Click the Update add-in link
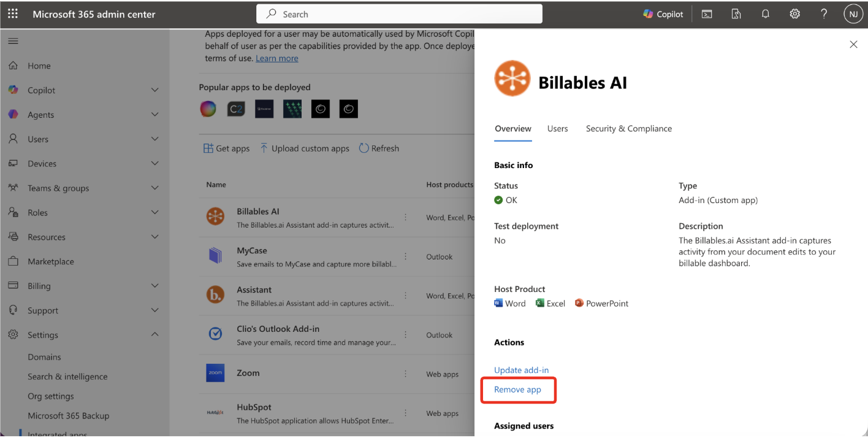868x438 pixels. coord(521,370)
